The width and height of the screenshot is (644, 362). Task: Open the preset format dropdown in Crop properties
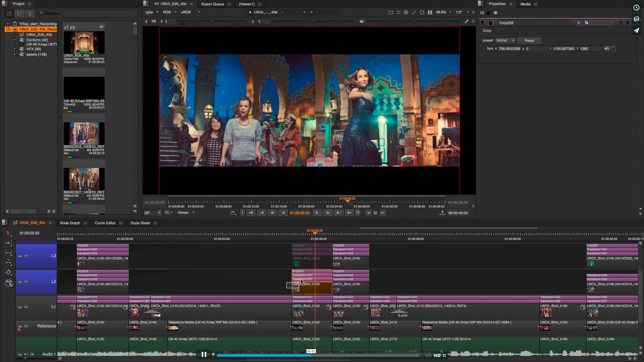pos(505,40)
